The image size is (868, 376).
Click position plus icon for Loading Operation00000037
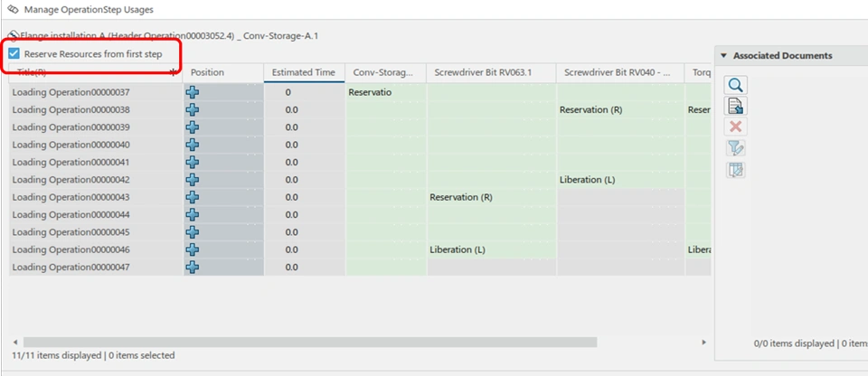pyautogui.click(x=193, y=92)
